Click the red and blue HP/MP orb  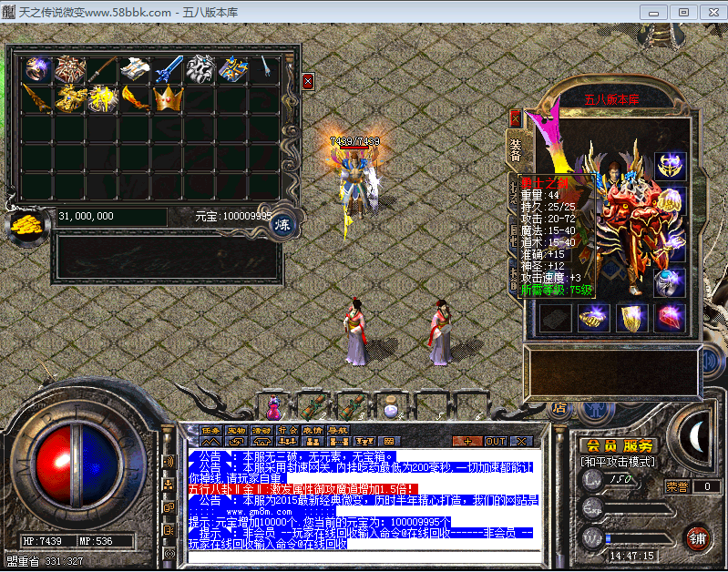pyautogui.click(x=77, y=466)
